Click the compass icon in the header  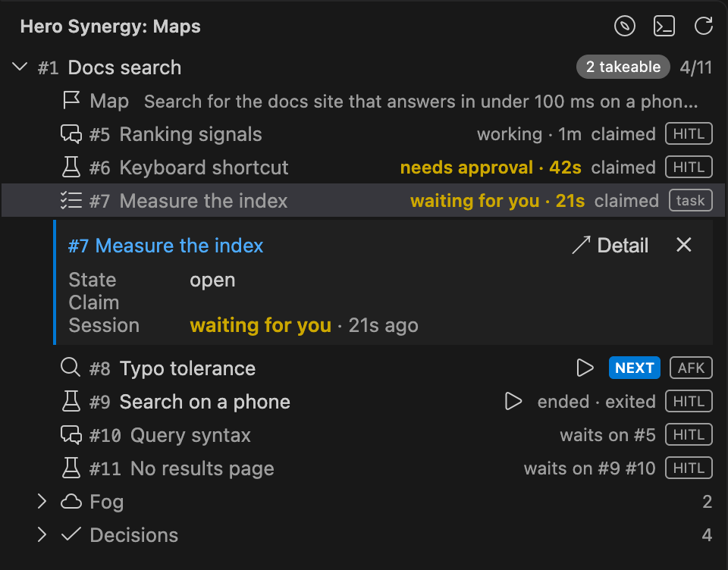click(x=624, y=26)
